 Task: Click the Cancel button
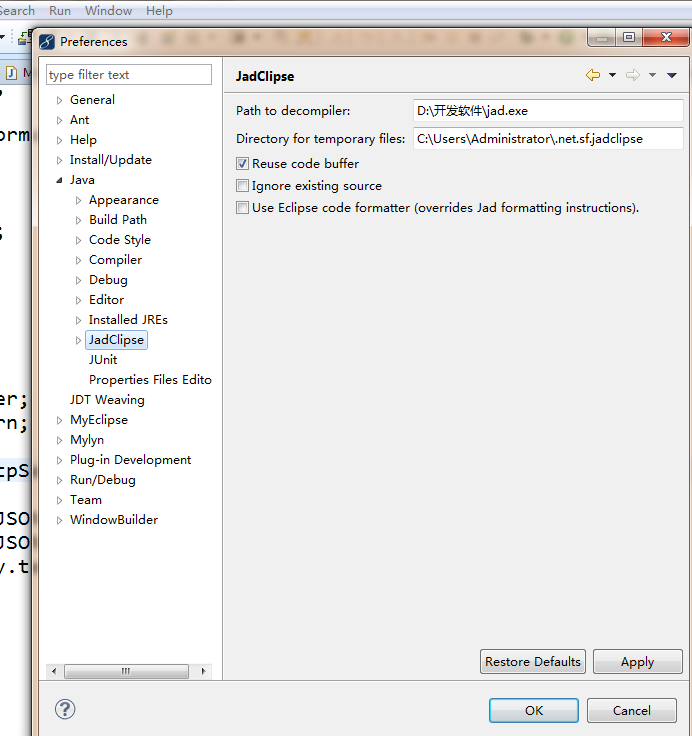click(631, 711)
